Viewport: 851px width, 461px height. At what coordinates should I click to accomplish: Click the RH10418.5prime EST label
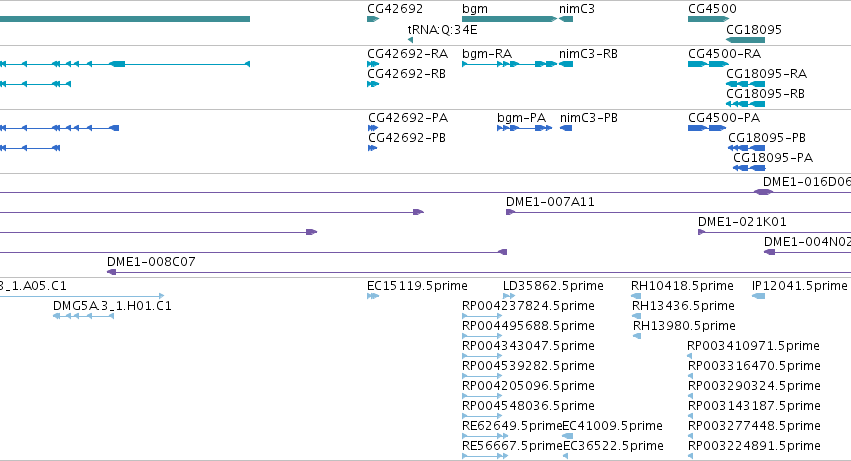pos(682,286)
